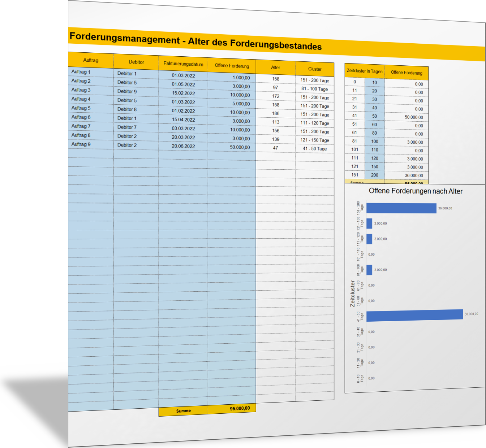Click the "Fakturierungsdatum" column header
486x448 pixels.
click(183, 64)
